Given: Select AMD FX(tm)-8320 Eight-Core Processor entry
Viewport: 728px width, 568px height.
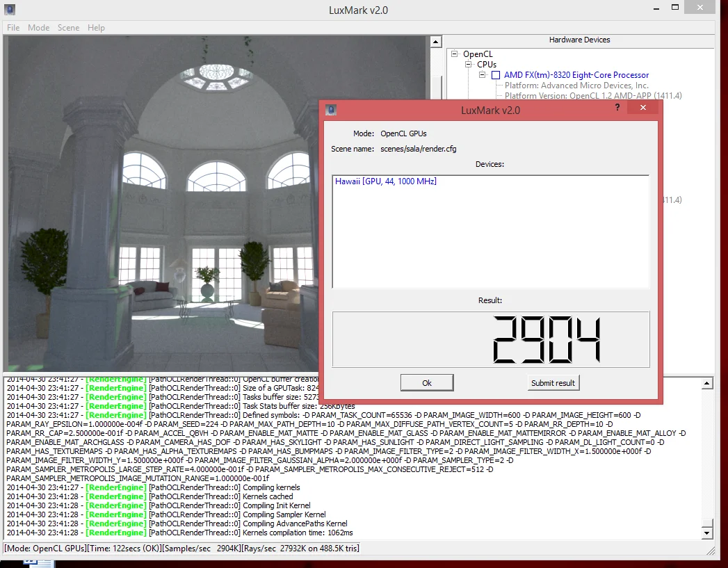Looking at the screenshot, I should click(x=576, y=74).
